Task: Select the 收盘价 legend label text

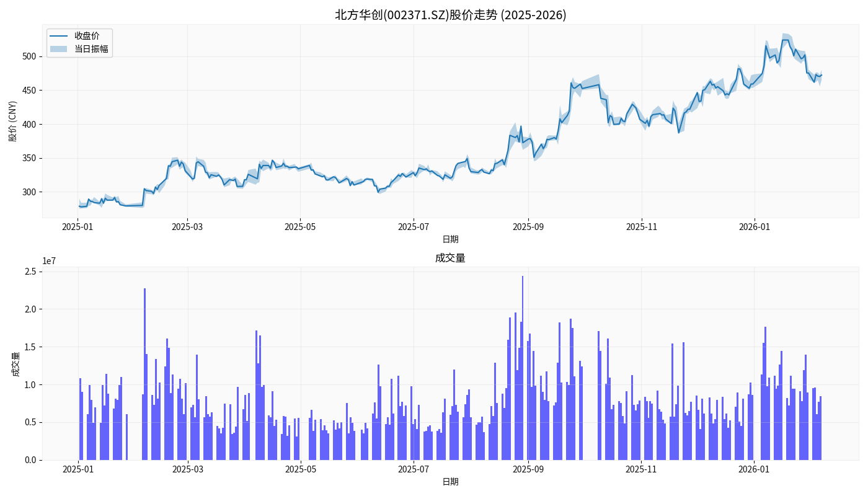Action: (x=87, y=36)
